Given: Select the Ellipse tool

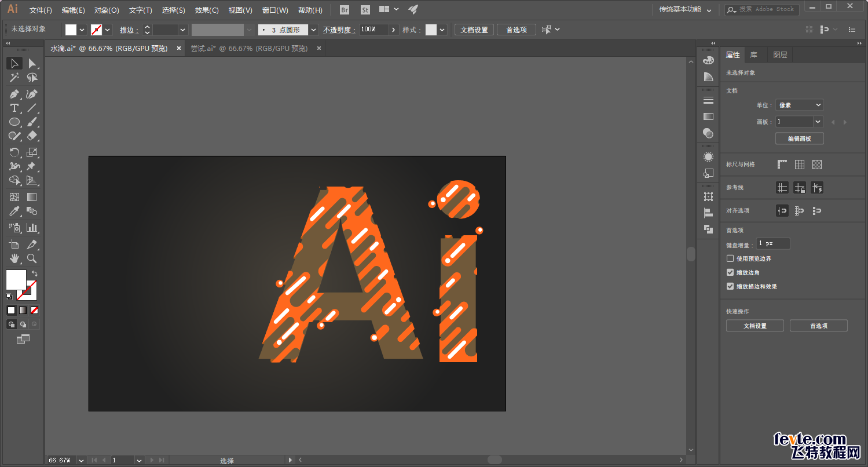Looking at the screenshot, I should pos(14,122).
